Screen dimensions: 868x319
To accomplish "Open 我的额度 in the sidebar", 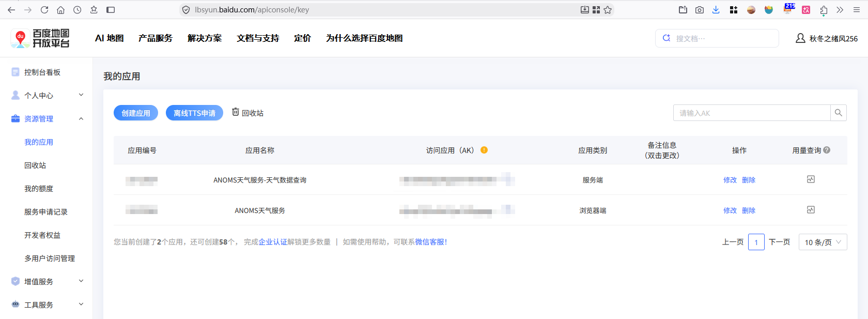I will (39, 188).
